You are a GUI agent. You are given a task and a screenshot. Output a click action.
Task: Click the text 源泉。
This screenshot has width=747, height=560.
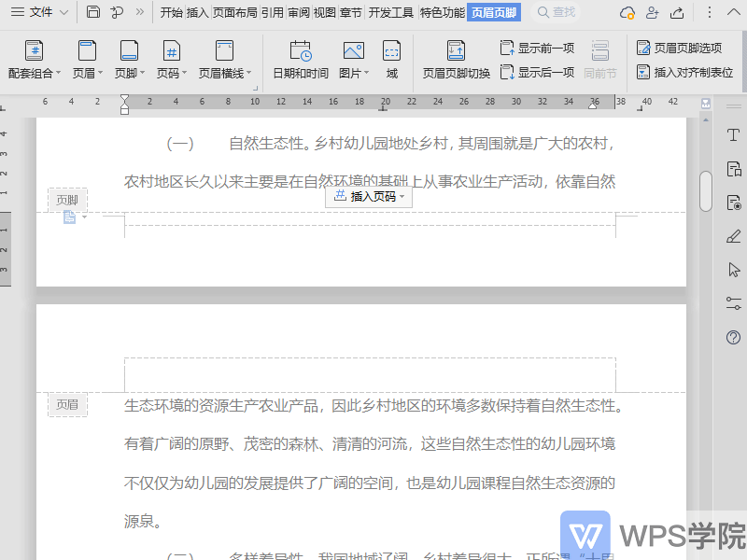point(144,522)
